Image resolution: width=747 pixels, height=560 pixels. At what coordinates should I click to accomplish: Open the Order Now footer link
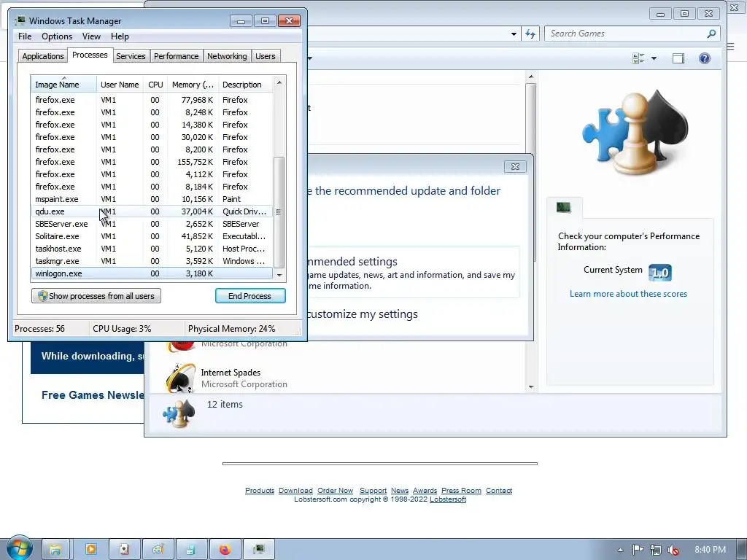(x=335, y=491)
